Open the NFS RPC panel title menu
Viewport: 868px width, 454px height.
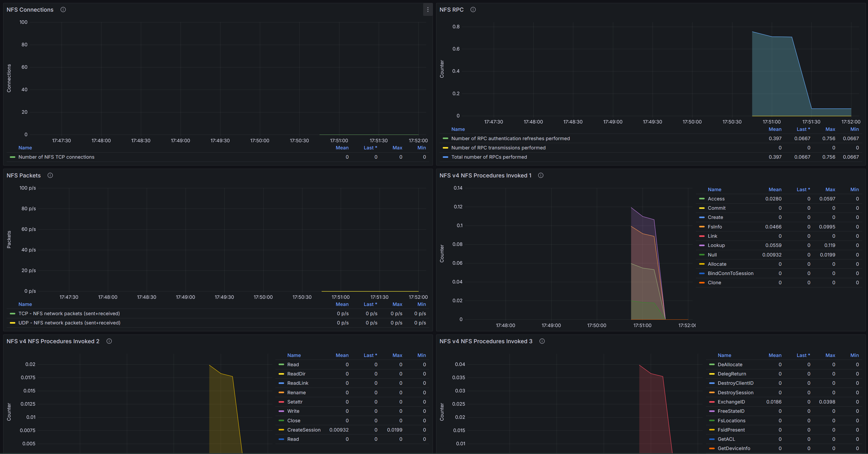coord(451,10)
